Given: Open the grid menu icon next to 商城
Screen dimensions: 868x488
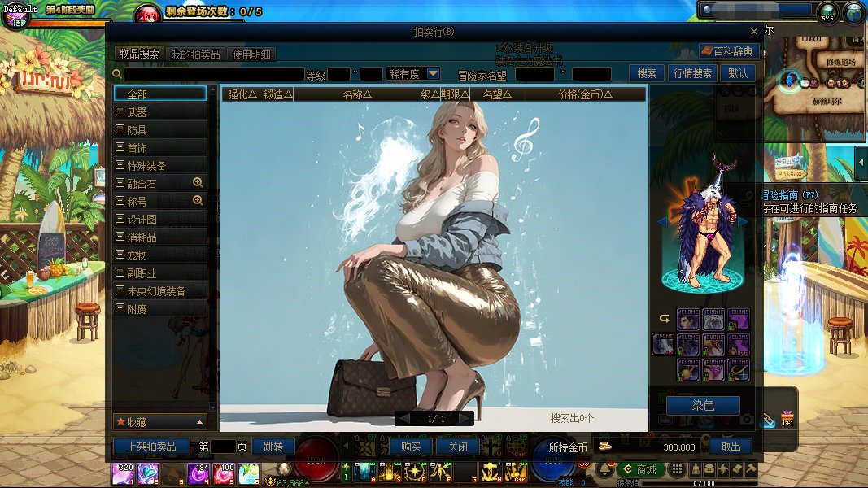Looking at the screenshot, I should [x=677, y=470].
